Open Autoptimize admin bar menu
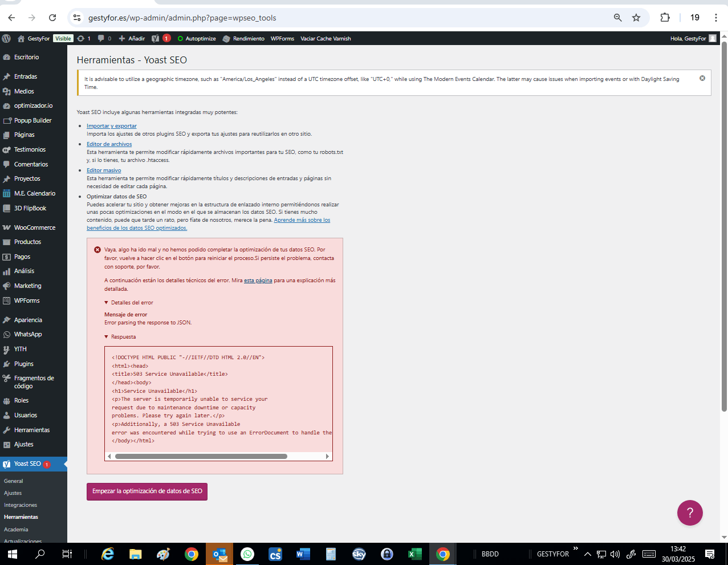Screen dimensions: 728x565 click(197, 39)
